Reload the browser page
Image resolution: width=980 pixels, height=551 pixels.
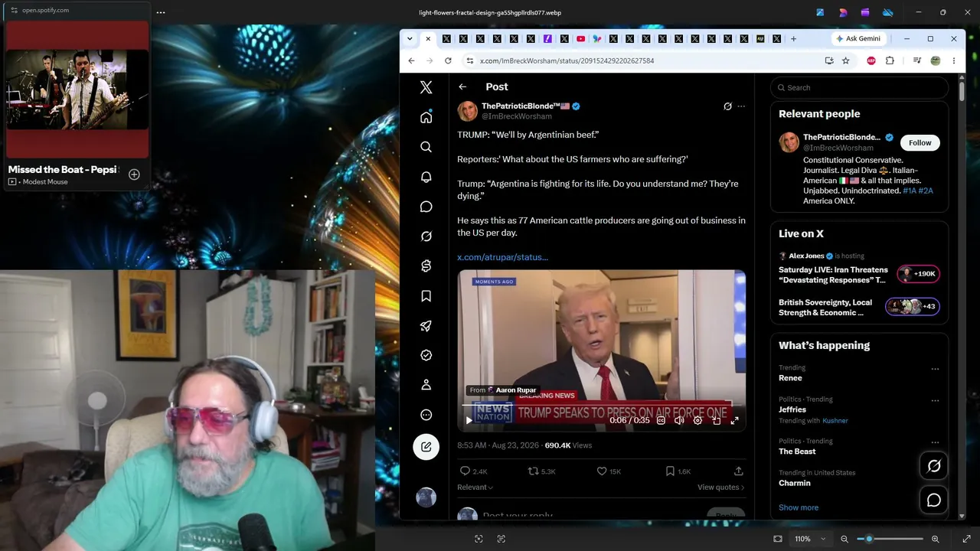point(448,60)
